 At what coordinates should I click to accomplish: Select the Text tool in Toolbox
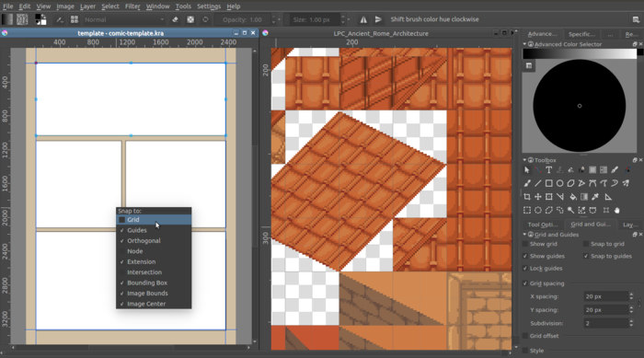pyautogui.click(x=548, y=170)
